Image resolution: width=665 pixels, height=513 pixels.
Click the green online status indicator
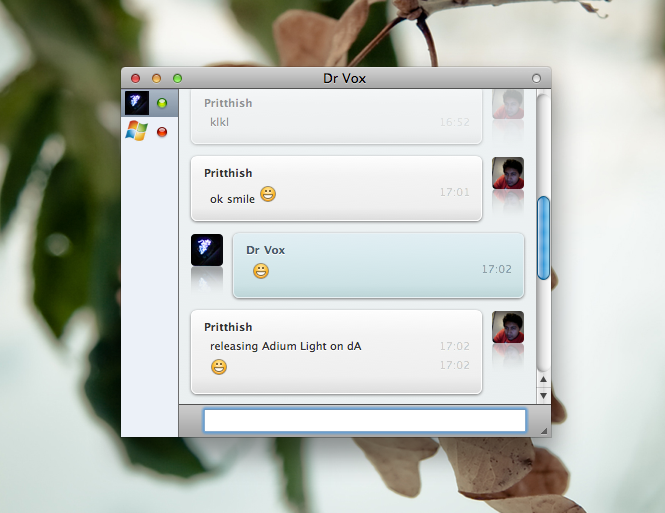(162, 103)
